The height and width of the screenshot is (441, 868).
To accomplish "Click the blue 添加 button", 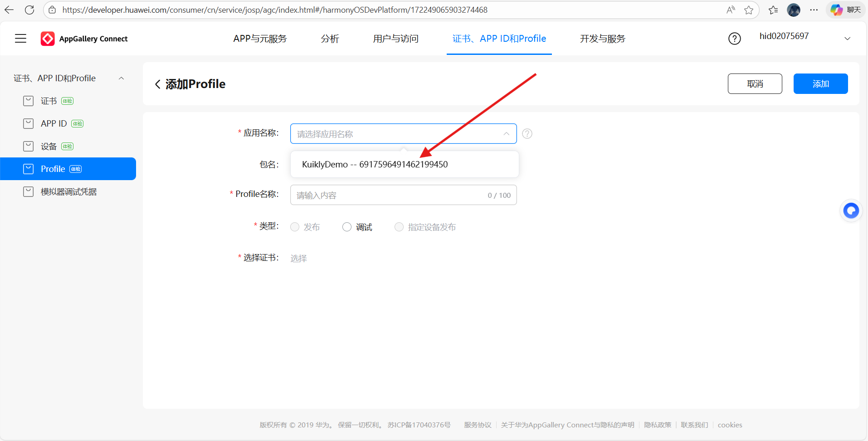I will [820, 83].
